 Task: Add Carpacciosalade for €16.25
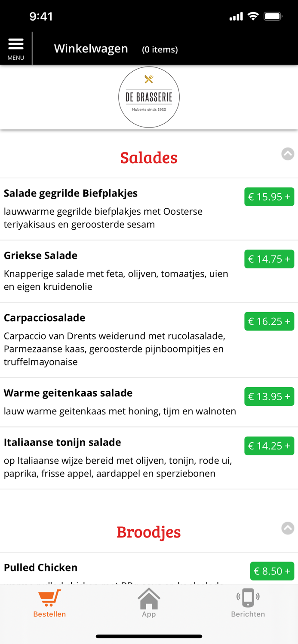pos(269,321)
